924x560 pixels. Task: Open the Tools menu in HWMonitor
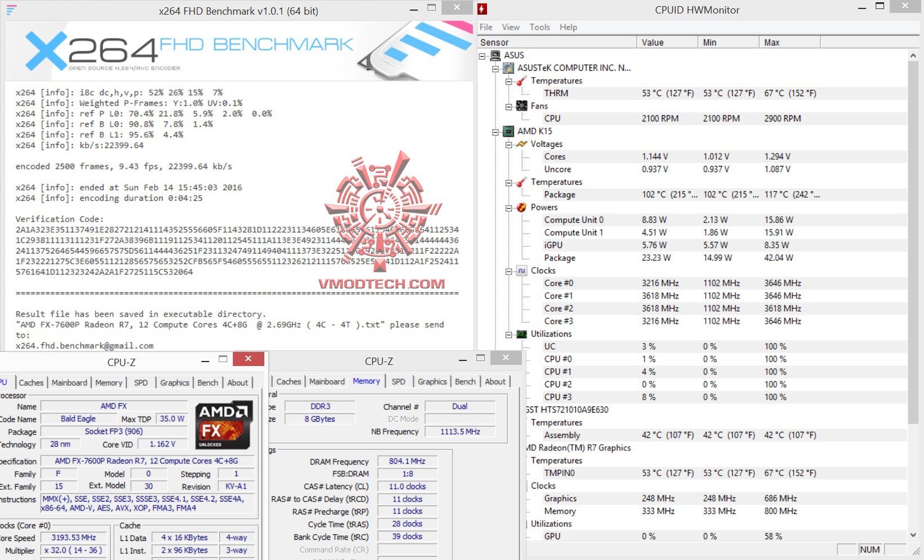pos(540,27)
